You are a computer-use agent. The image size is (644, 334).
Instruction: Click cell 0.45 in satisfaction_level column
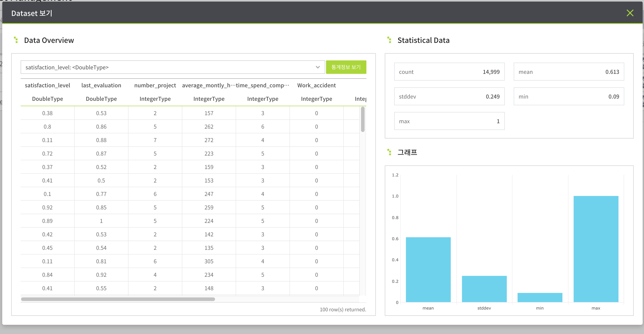point(48,248)
